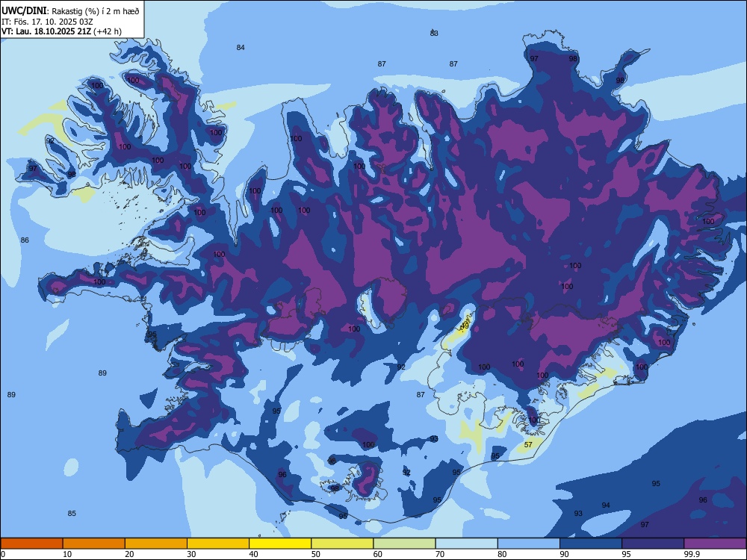Click the 30–40 golden legend swatch
The width and height of the screenshot is (747, 560).
click(x=218, y=544)
